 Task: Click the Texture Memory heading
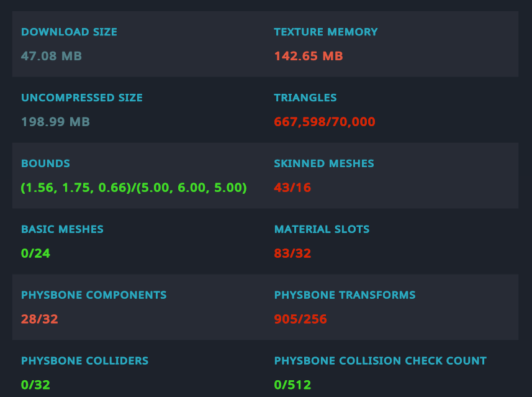pyautogui.click(x=325, y=32)
